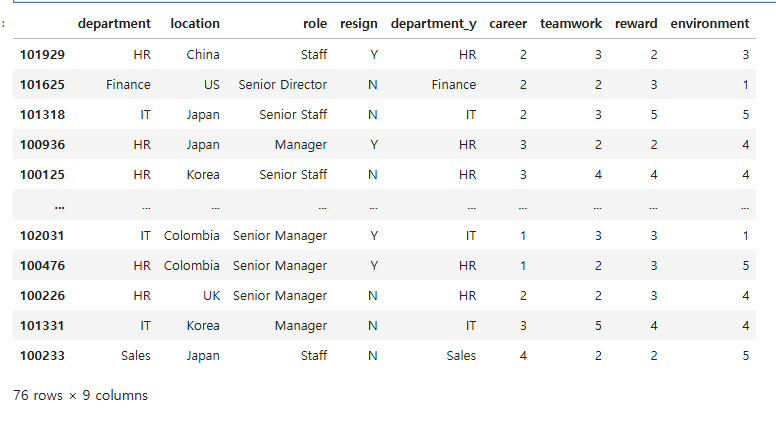Click the ellipsis truncated row index
776x422 pixels.
pos(59,206)
